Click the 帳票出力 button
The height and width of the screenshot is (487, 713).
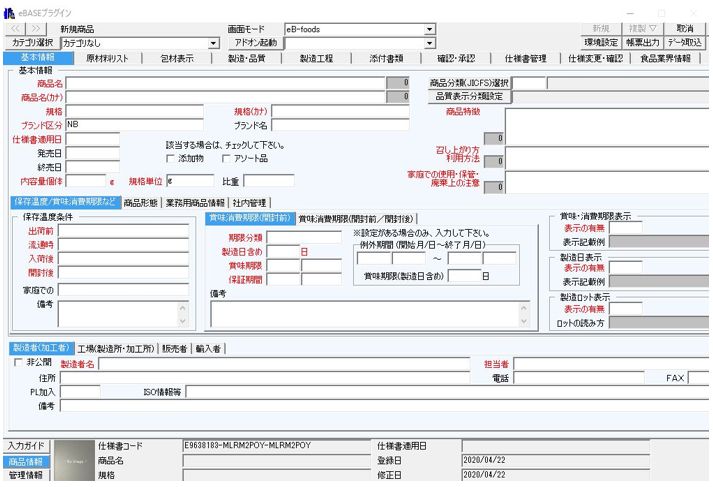tap(643, 43)
